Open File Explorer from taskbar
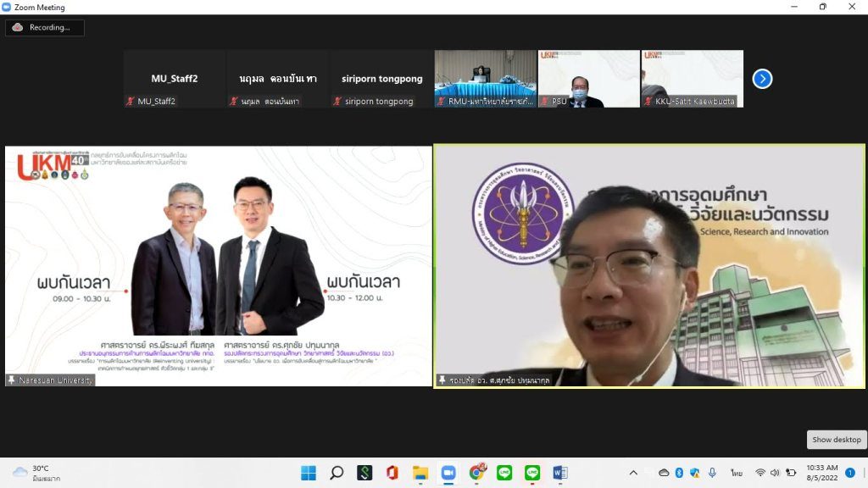This screenshot has width=868, height=488. tap(420, 473)
